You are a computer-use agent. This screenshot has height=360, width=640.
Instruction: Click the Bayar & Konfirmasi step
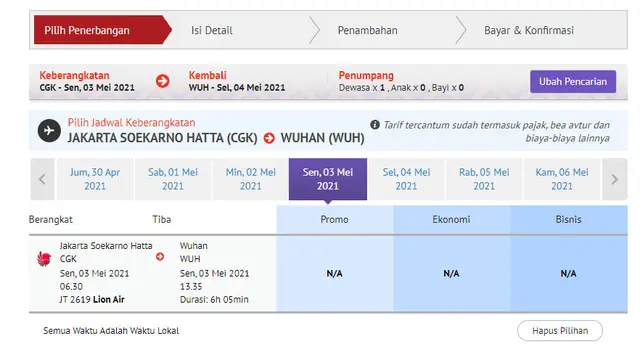click(529, 30)
